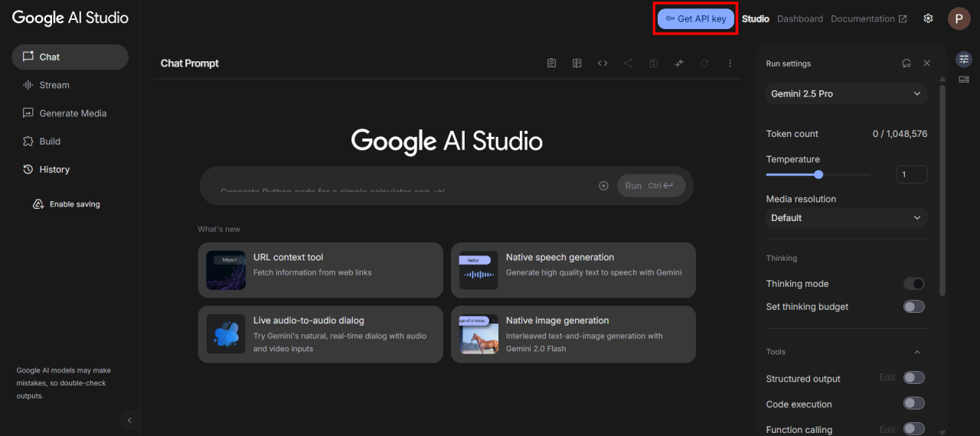Switch to the Dashboard tab

[x=799, y=18]
